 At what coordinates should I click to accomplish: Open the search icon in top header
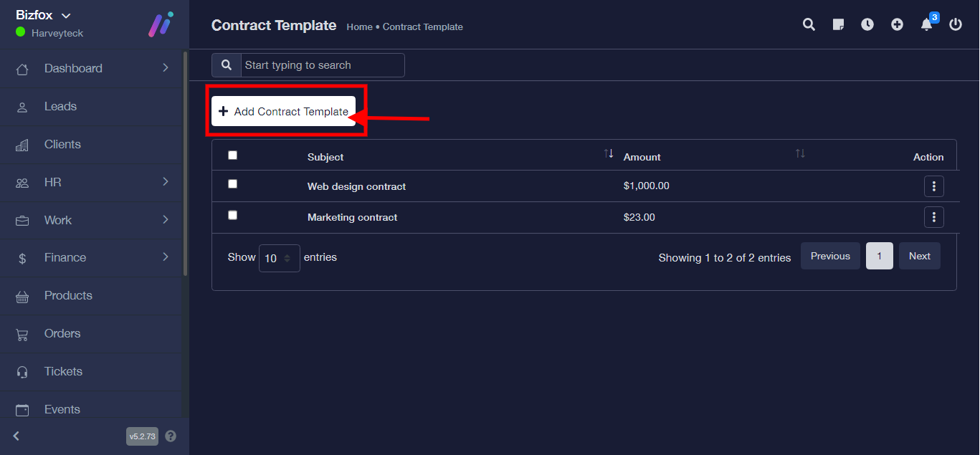(809, 24)
